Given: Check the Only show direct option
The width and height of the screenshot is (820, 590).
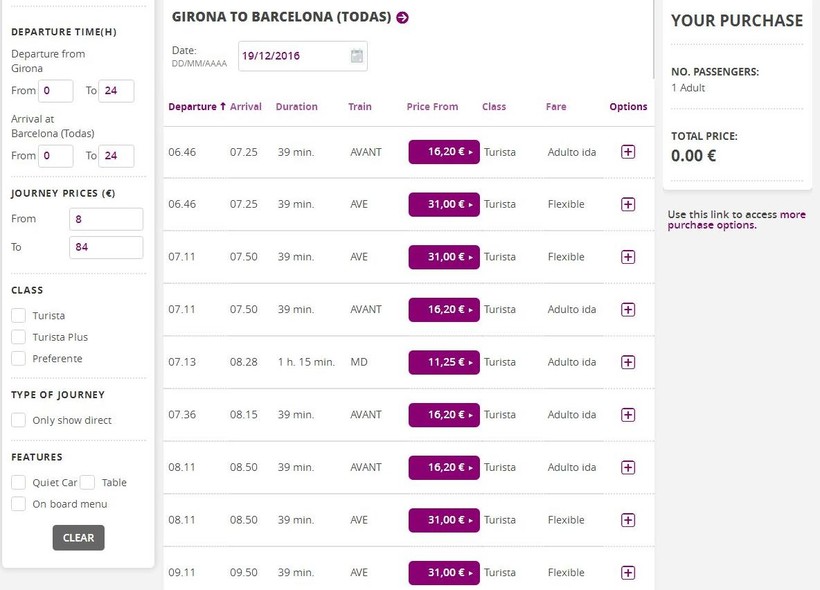Looking at the screenshot, I should click(19, 421).
